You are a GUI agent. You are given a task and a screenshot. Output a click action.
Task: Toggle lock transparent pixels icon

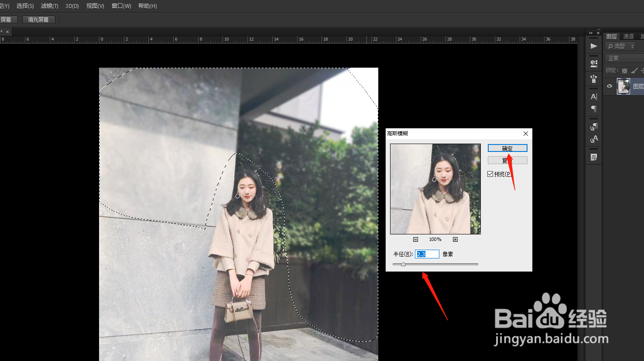pyautogui.click(x=624, y=71)
